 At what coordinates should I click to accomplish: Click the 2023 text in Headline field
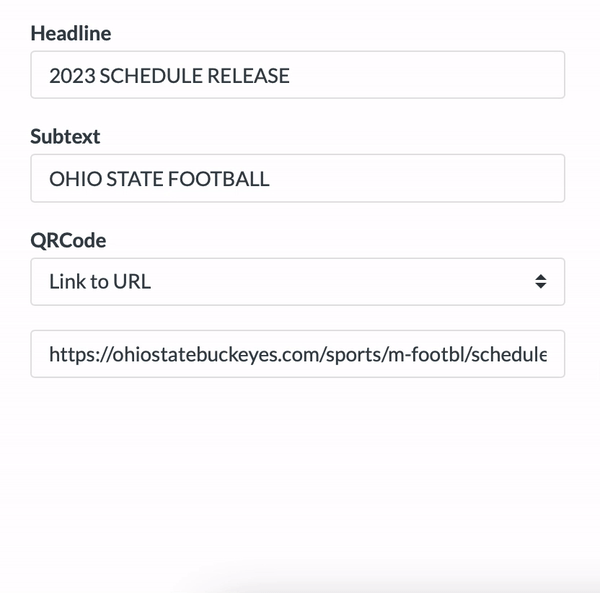pyautogui.click(x=72, y=76)
